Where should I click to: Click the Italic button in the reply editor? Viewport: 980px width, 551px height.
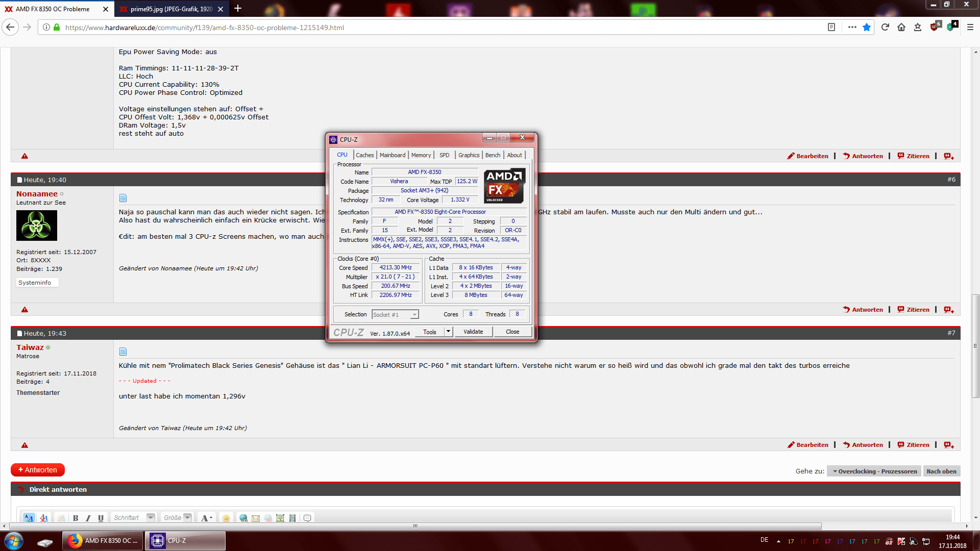pyautogui.click(x=88, y=518)
